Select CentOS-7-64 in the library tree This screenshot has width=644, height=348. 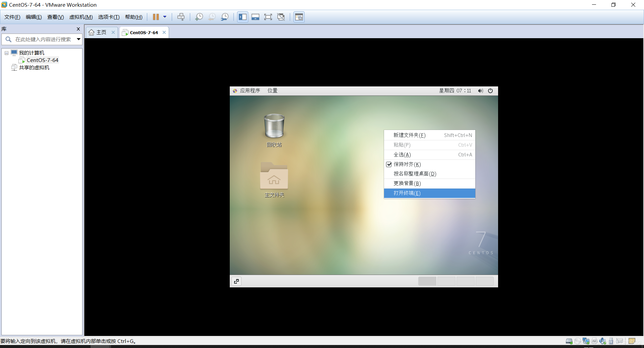click(43, 60)
